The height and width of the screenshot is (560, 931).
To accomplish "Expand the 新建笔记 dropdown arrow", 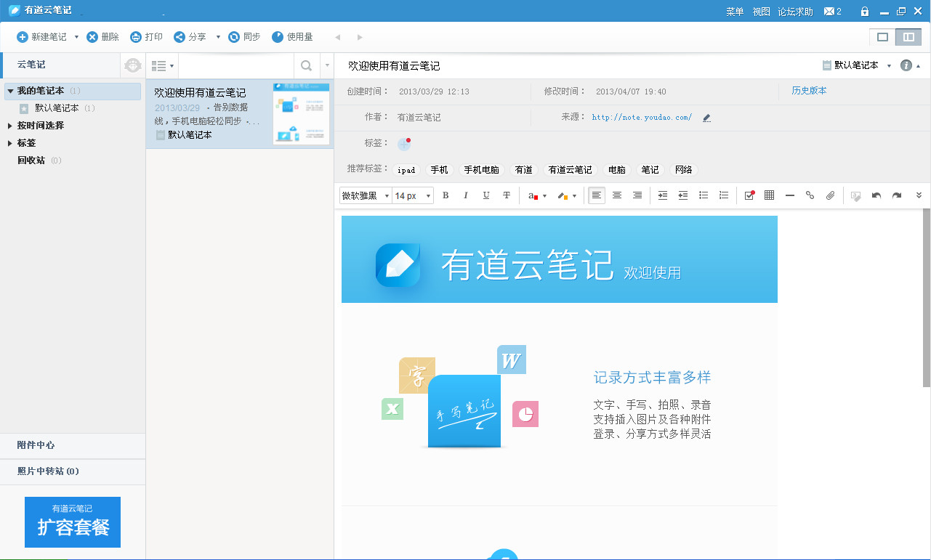I will pyautogui.click(x=76, y=36).
